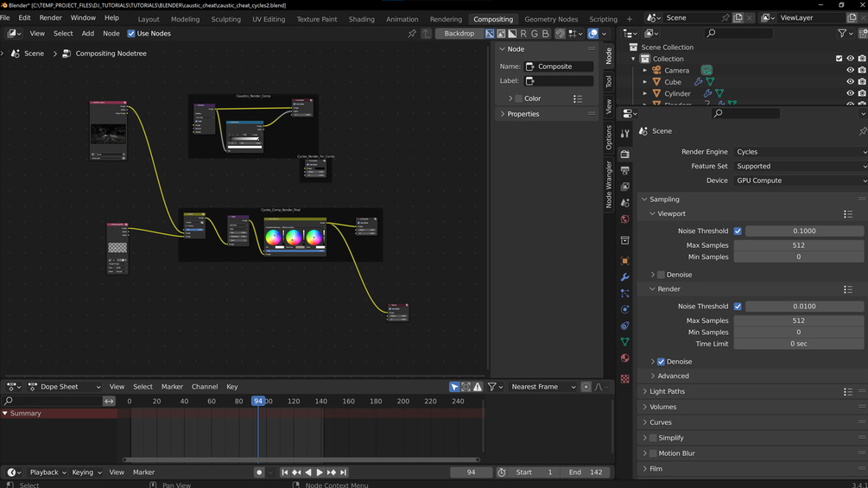Image resolution: width=868 pixels, height=488 pixels.
Task: Open the Object properties orange square icon
Action: pyautogui.click(x=625, y=261)
